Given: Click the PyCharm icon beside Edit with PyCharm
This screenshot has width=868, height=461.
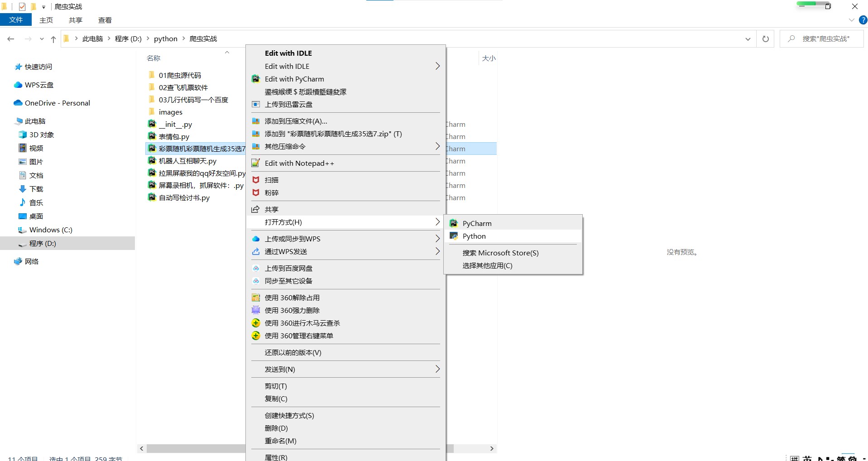Looking at the screenshot, I should tap(256, 79).
